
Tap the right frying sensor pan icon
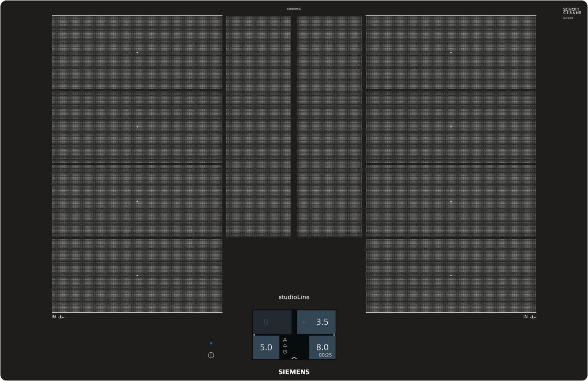533,317
